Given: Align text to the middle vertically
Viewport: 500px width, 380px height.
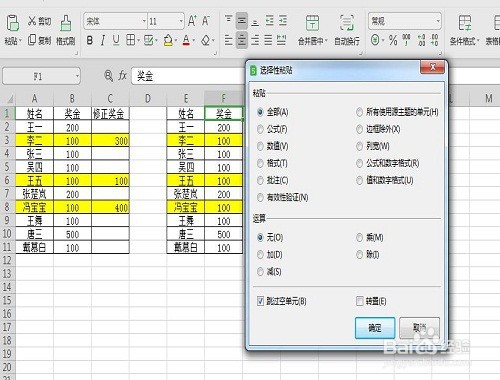Looking at the screenshot, I should [x=242, y=21].
